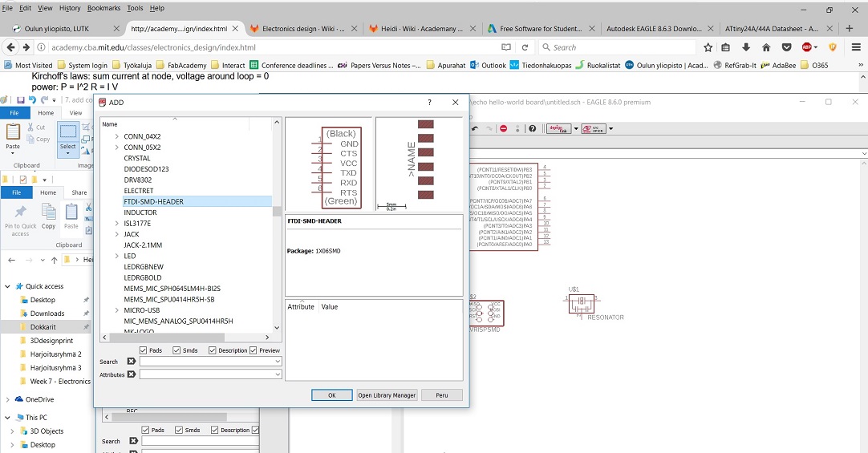868x453 pixels.
Task: Open EAGLE help question mark icon
Action: (532, 128)
